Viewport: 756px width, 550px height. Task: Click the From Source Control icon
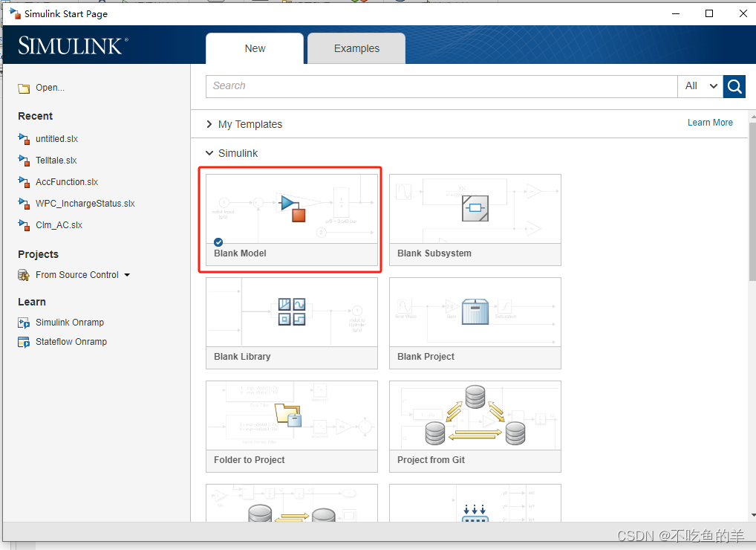point(24,275)
